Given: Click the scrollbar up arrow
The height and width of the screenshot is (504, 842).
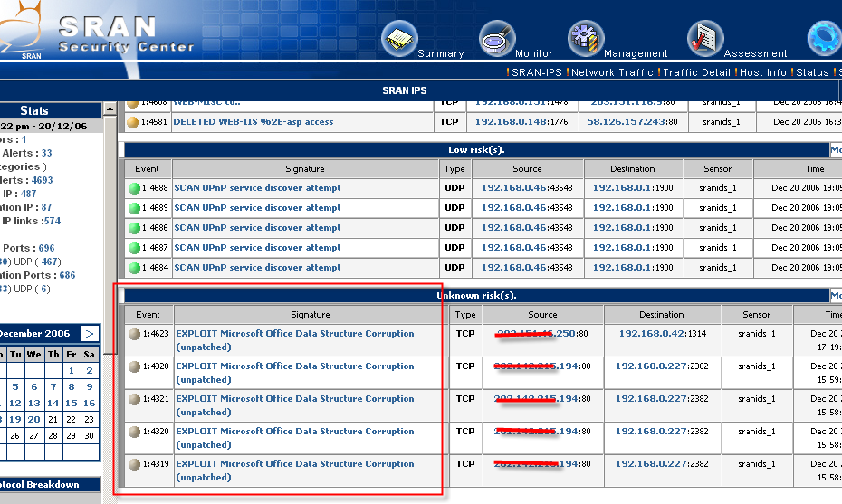Looking at the screenshot, I should 110,109.
